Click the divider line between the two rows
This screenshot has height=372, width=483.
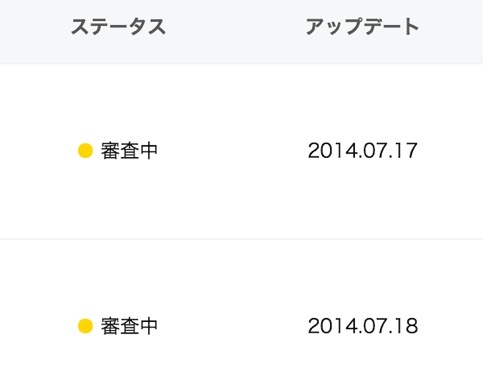[x=241, y=239]
